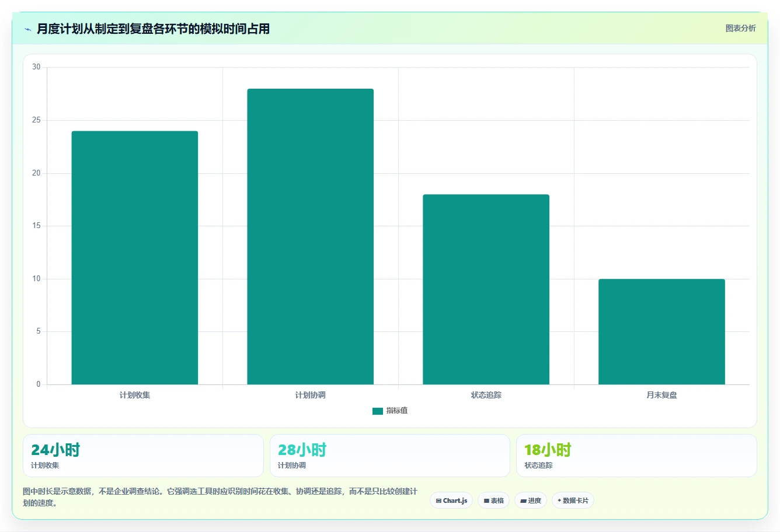The height and width of the screenshot is (532, 780).
Task: Click the y-axis value 15
Action: click(36, 226)
